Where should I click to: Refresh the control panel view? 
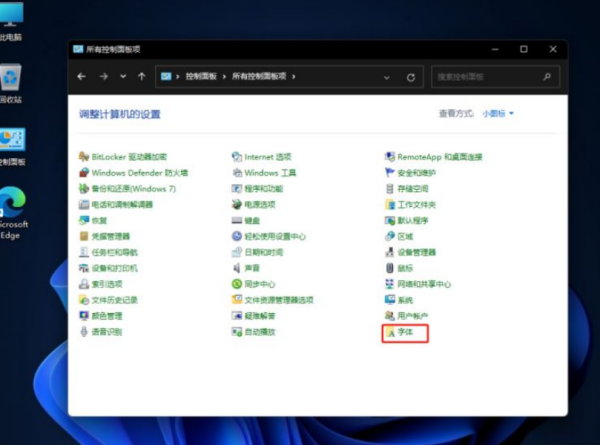point(410,76)
